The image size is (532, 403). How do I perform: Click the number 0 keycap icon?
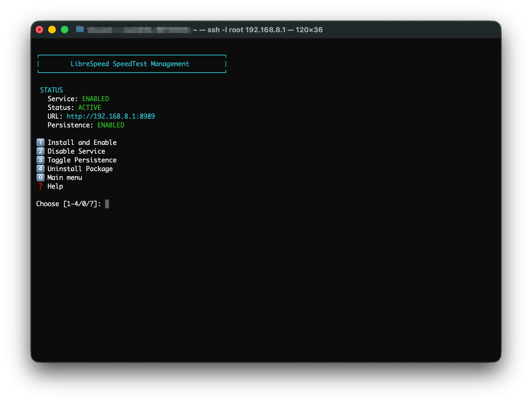point(41,177)
